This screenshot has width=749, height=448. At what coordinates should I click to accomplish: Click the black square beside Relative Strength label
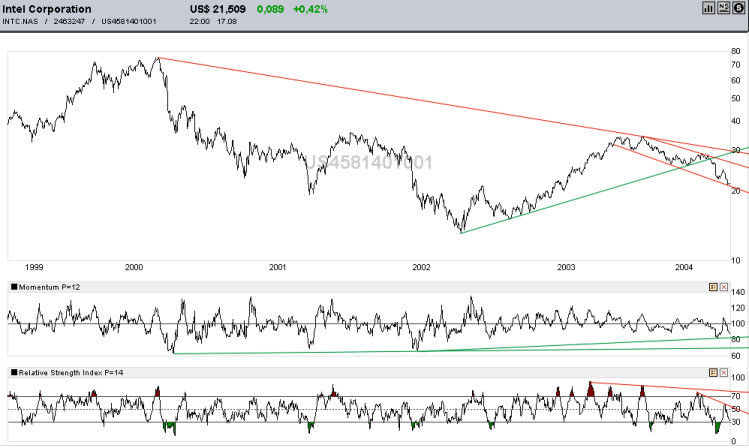14,373
